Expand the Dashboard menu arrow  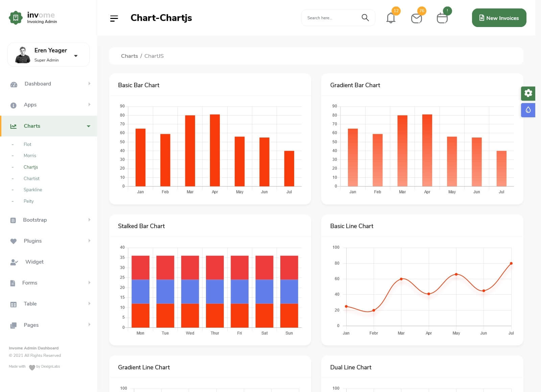[89, 84]
